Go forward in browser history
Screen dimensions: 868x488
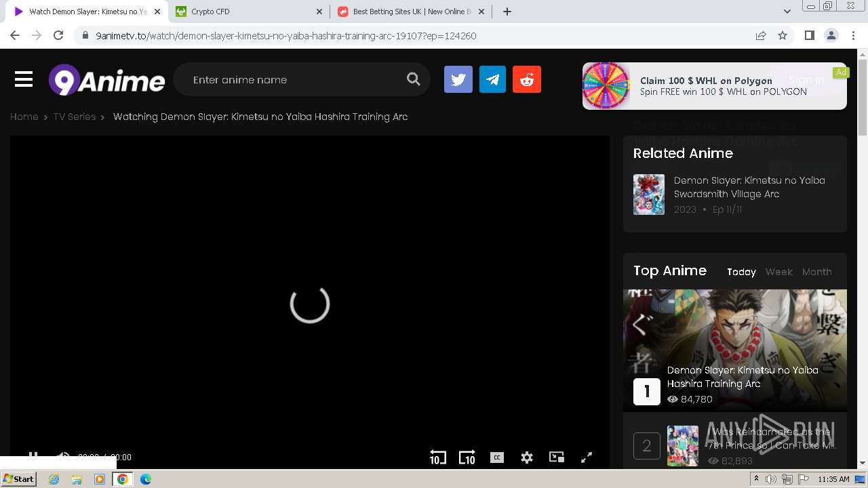pos(37,35)
